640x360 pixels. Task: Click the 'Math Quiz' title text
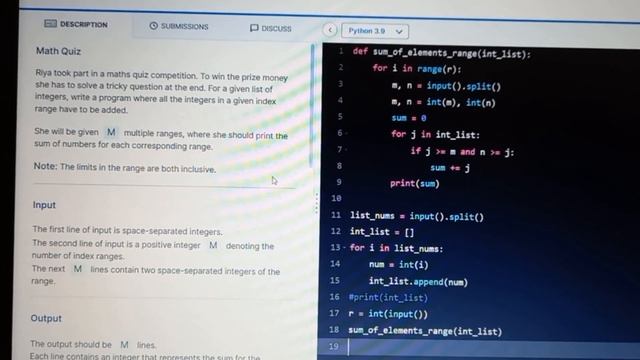(58, 51)
